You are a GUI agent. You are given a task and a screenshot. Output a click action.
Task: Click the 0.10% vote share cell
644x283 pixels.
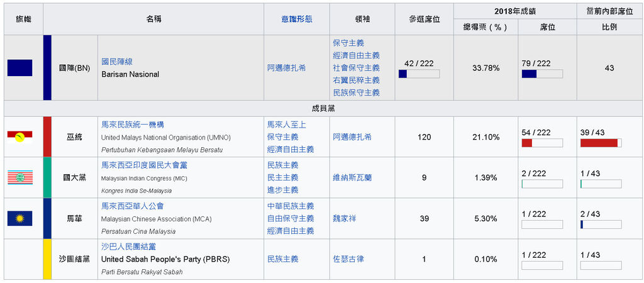tap(486, 259)
